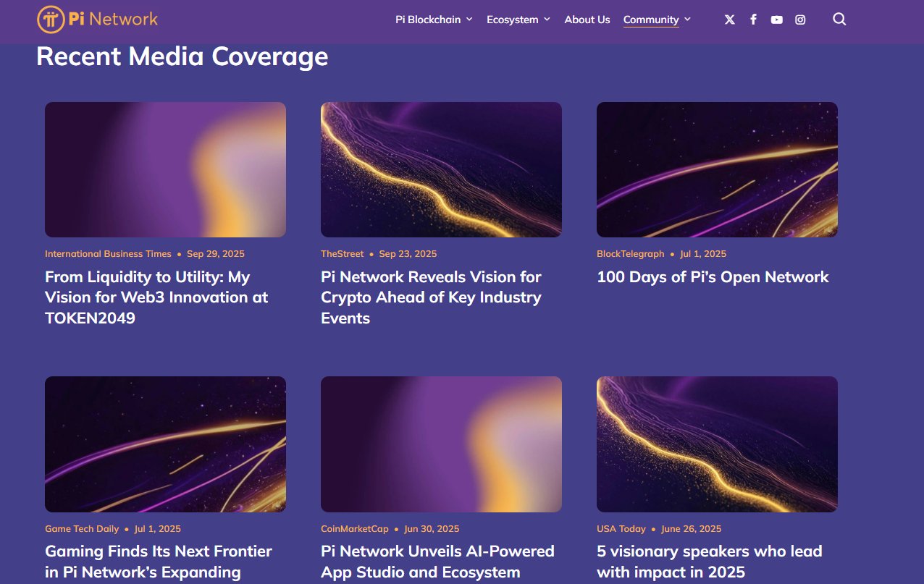Open Gaming Finds Its Next Frontier article

tap(159, 562)
